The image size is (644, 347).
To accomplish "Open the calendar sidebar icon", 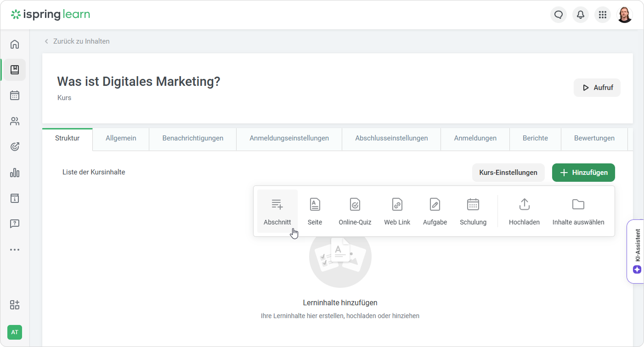I will 15,95.
